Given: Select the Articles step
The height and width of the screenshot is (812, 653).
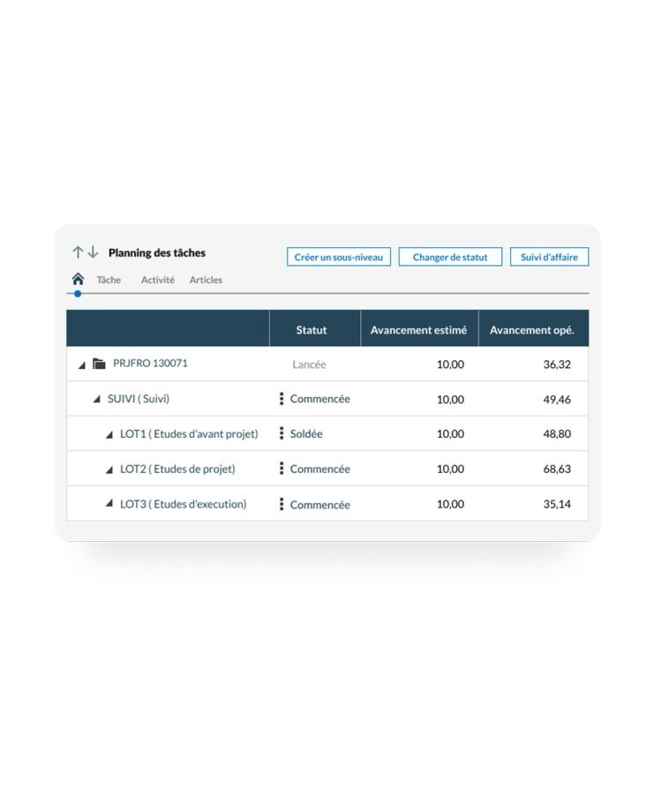Looking at the screenshot, I should point(206,280).
